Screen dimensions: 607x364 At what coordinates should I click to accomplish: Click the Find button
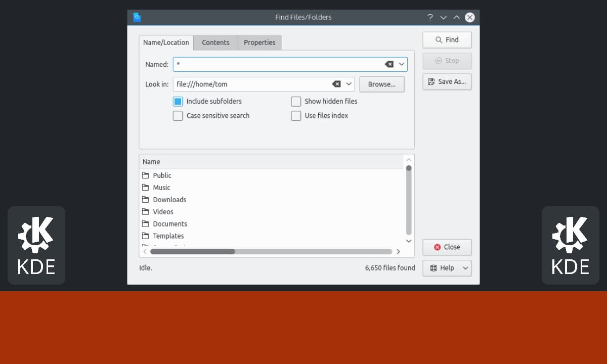447,40
